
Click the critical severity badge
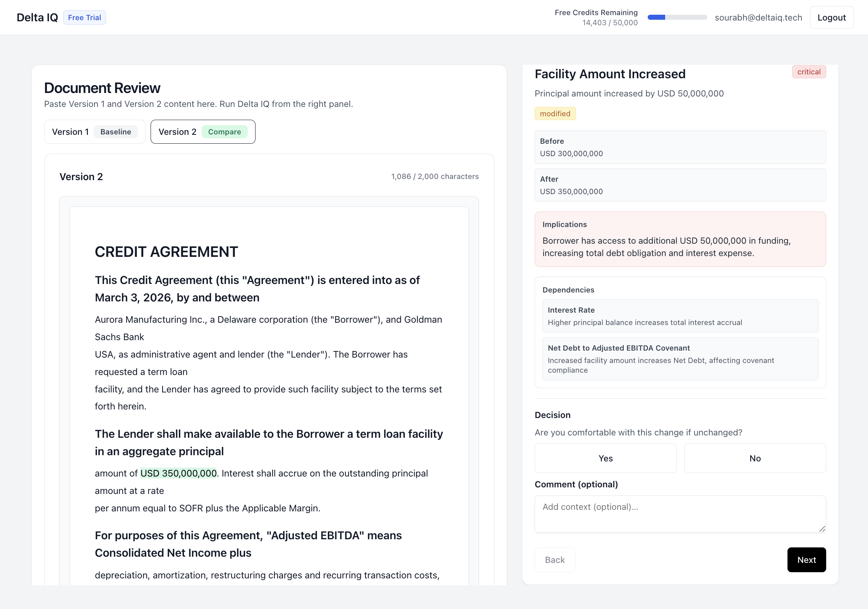[808, 72]
